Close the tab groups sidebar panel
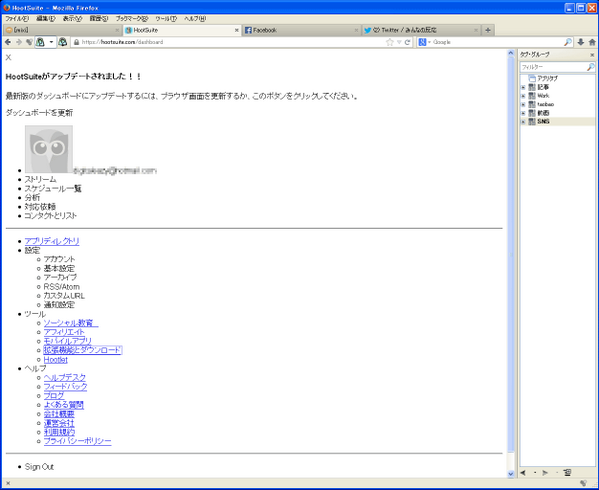The image size is (599, 490). coord(592,55)
